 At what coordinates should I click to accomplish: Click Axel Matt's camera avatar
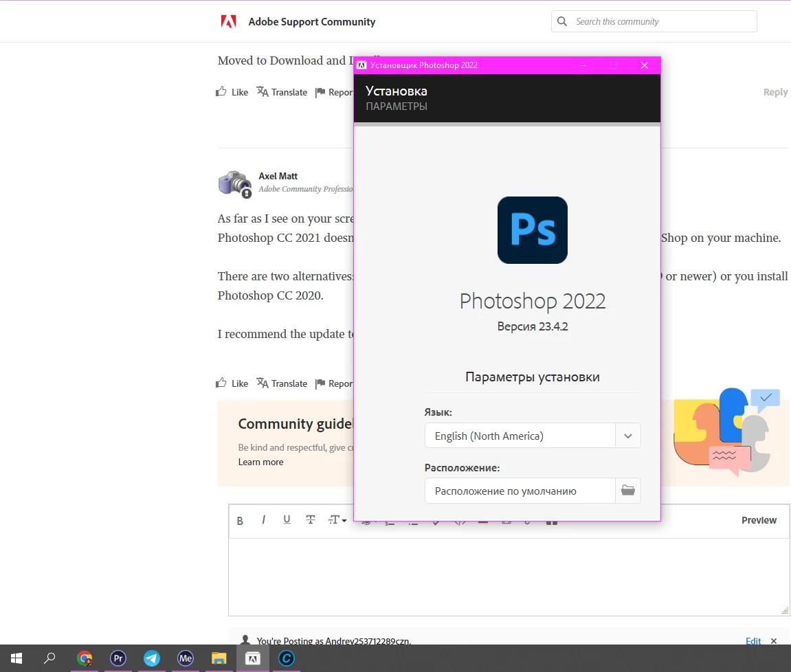click(x=235, y=183)
